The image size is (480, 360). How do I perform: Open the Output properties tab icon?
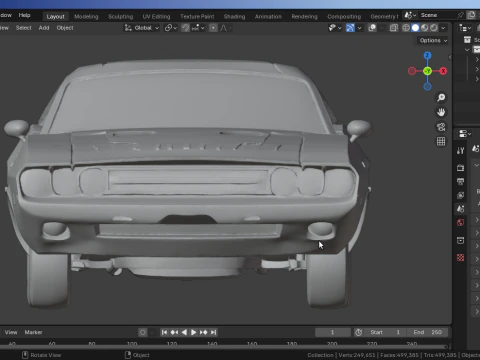click(461, 181)
